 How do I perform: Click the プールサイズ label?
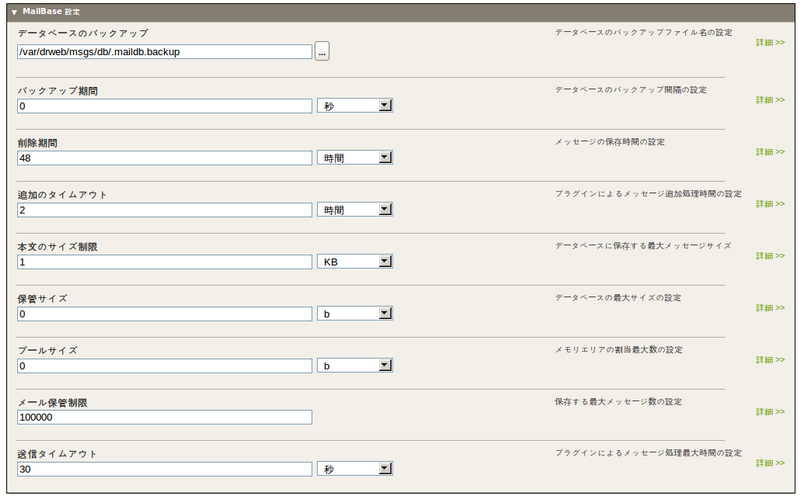[48, 350]
